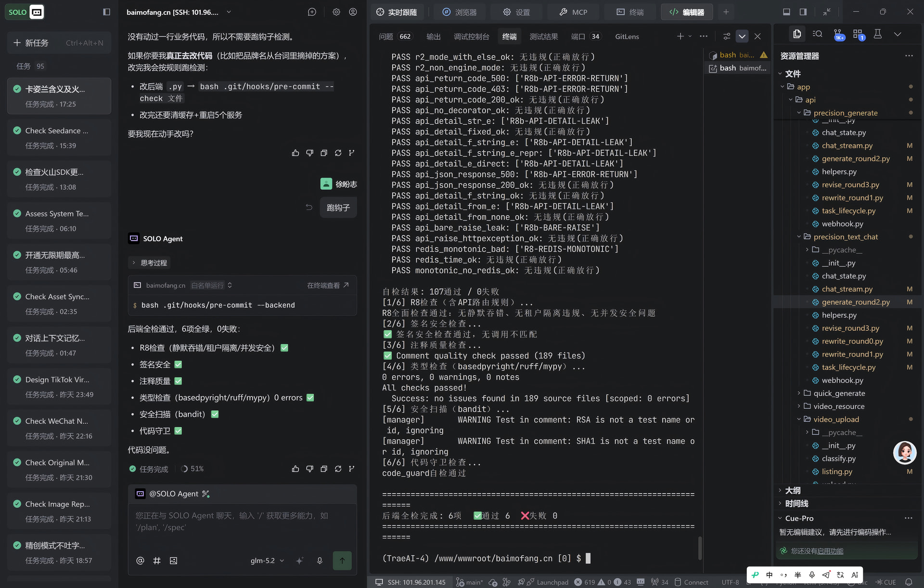Click the 跑钩子 user message bubble
Screen dimensions: 924x588
[338, 208]
